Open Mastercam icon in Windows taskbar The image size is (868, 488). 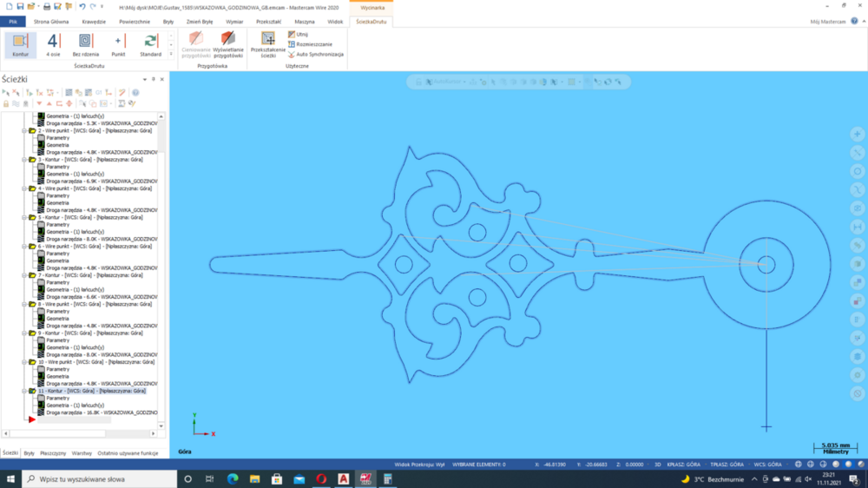coord(365,479)
